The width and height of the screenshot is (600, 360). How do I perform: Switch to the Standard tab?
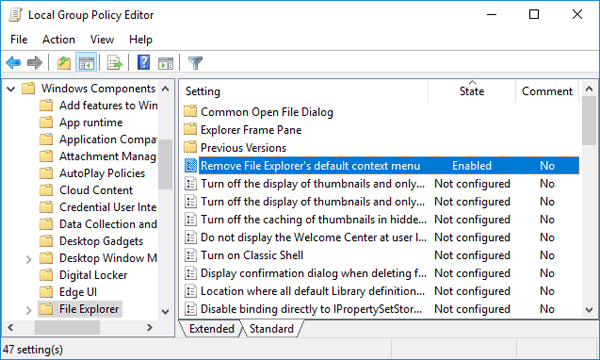tap(271, 329)
